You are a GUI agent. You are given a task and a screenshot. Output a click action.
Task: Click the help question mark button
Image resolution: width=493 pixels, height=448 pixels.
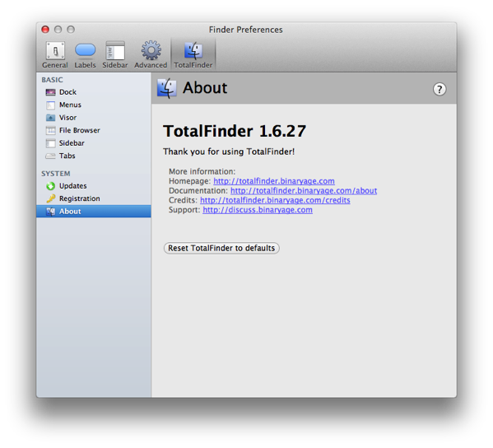(x=440, y=89)
